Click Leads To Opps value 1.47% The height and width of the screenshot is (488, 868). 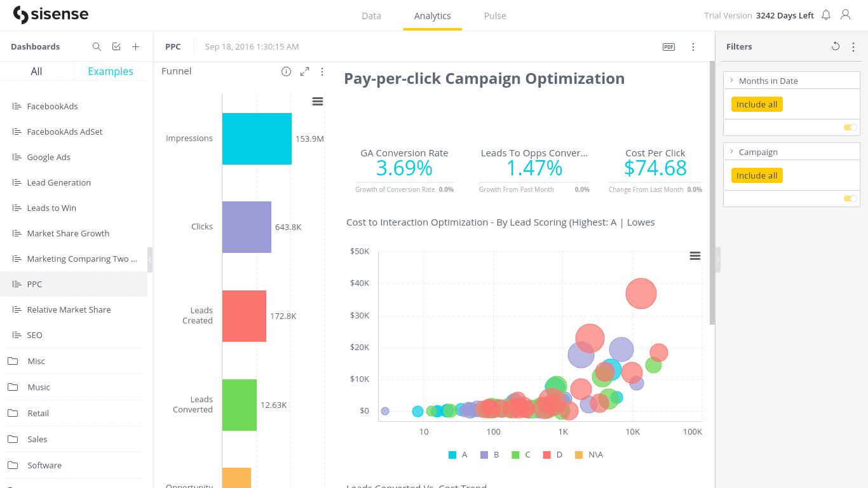click(x=534, y=168)
